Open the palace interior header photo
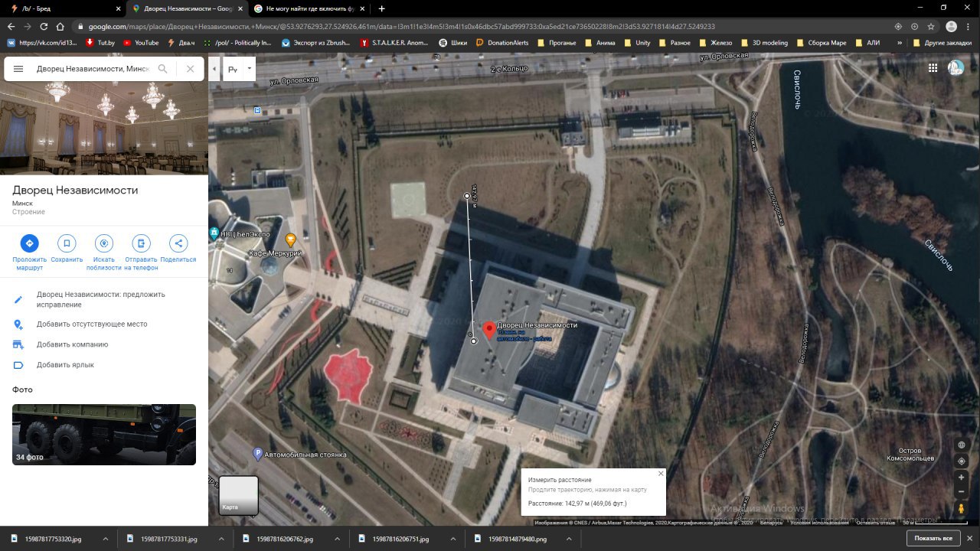The width and height of the screenshot is (980, 551). [104, 129]
